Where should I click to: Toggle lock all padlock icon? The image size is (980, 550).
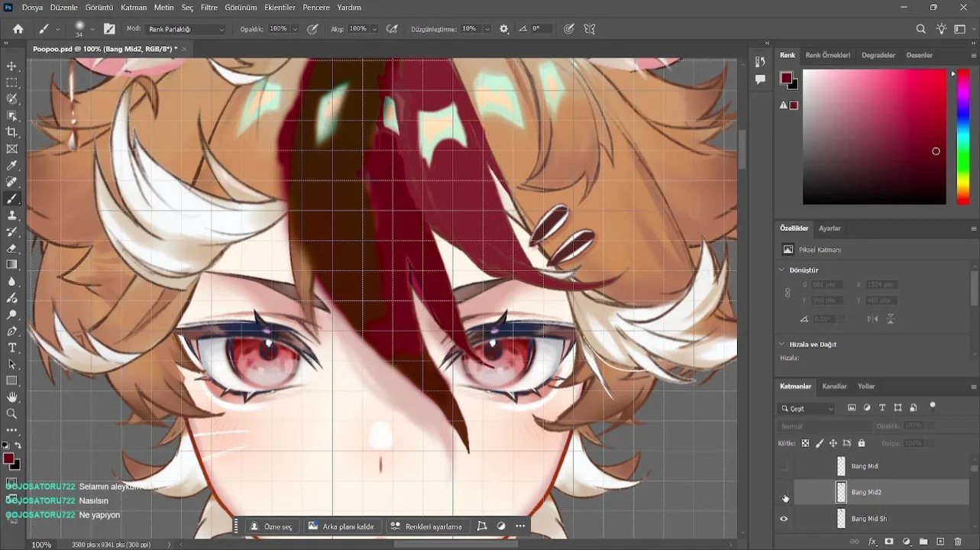coord(862,443)
